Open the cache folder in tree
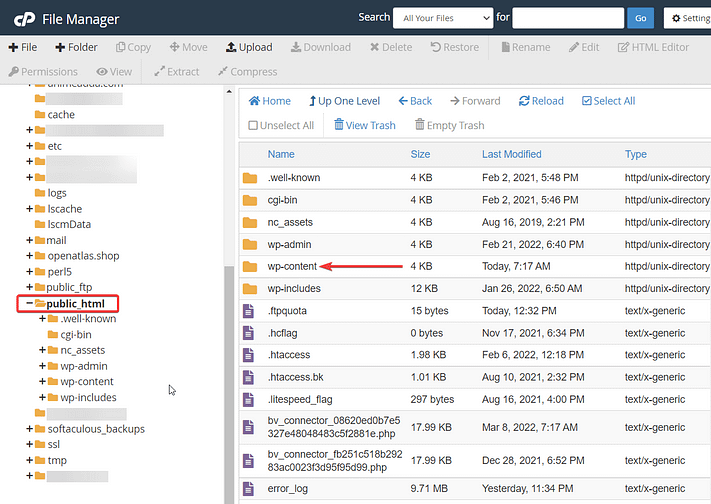The width and height of the screenshot is (711, 504). 55,114
